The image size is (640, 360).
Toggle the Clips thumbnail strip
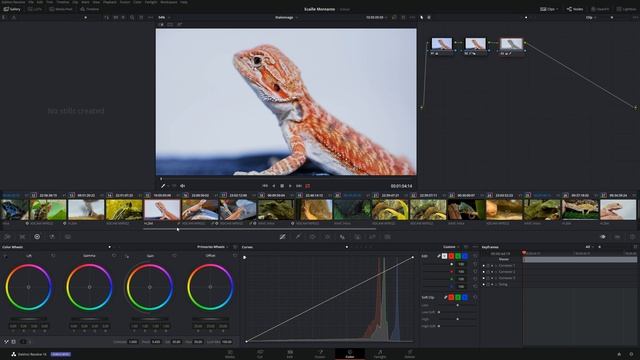pyautogui.click(x=549, y=9)
